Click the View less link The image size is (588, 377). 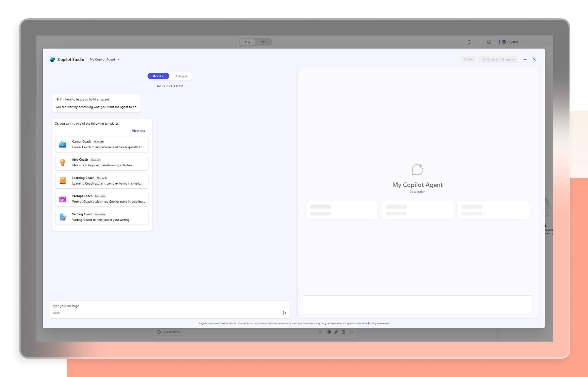[138, 131]
